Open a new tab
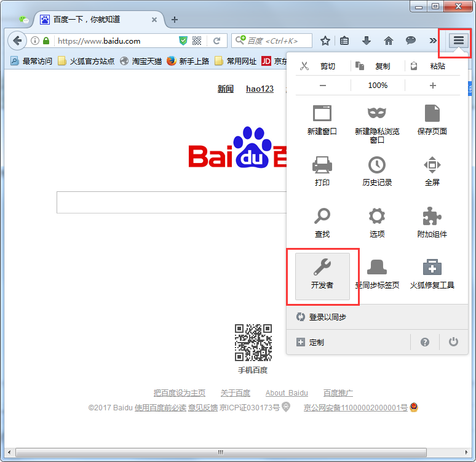The height and width of the screenshot is (462, 476). click(174, 20)
